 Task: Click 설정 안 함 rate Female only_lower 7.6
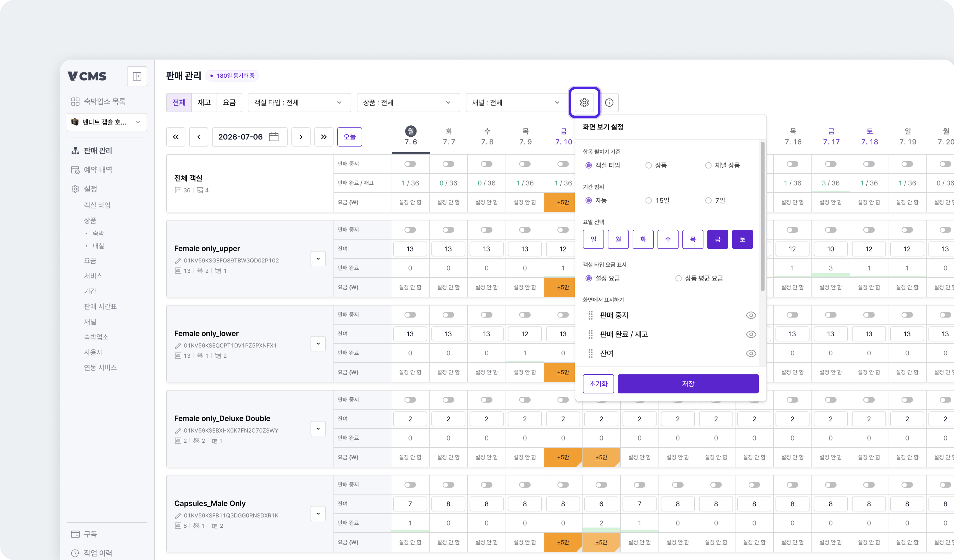tap(410, 372)
